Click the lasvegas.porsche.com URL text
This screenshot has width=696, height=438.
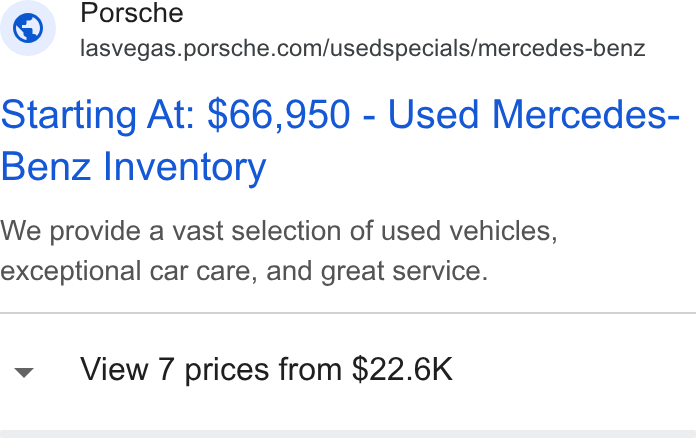point(363,48)
